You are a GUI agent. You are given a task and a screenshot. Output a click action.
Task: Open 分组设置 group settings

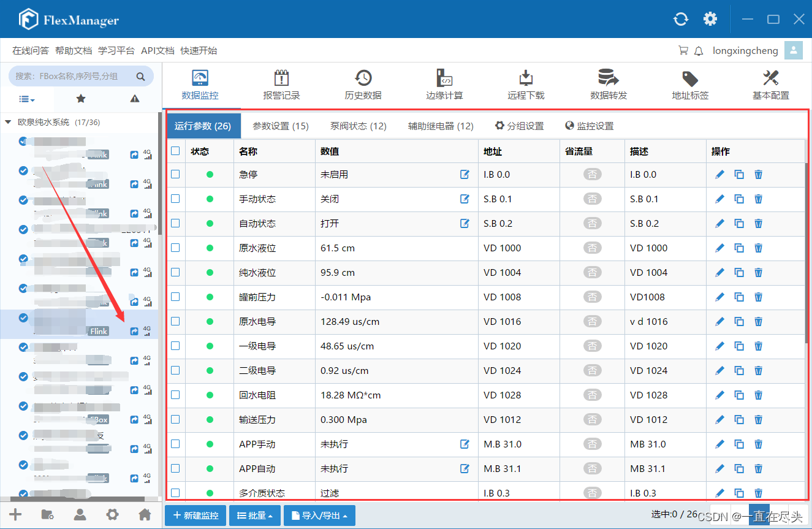520,126
